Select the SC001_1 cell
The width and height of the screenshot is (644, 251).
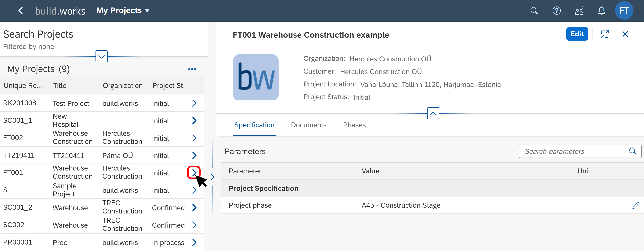click(x=18, y=121)
